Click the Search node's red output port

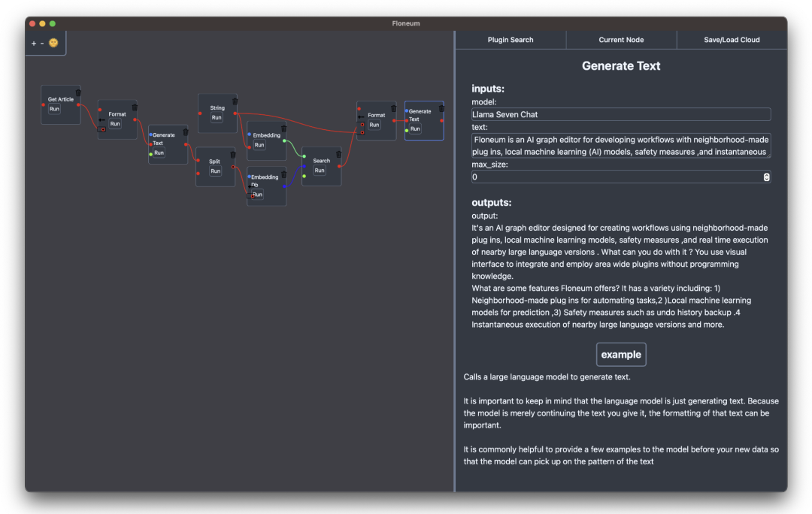339,166
